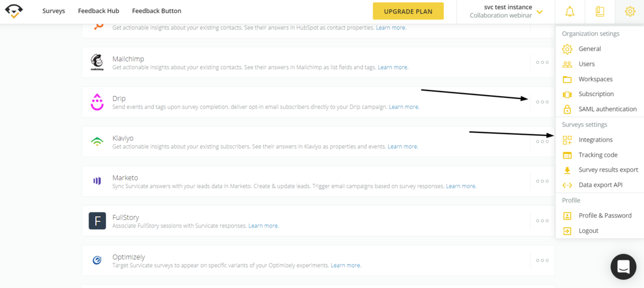Open the notifications bell icon
This screenshot has width=644, height=288.
569,12
